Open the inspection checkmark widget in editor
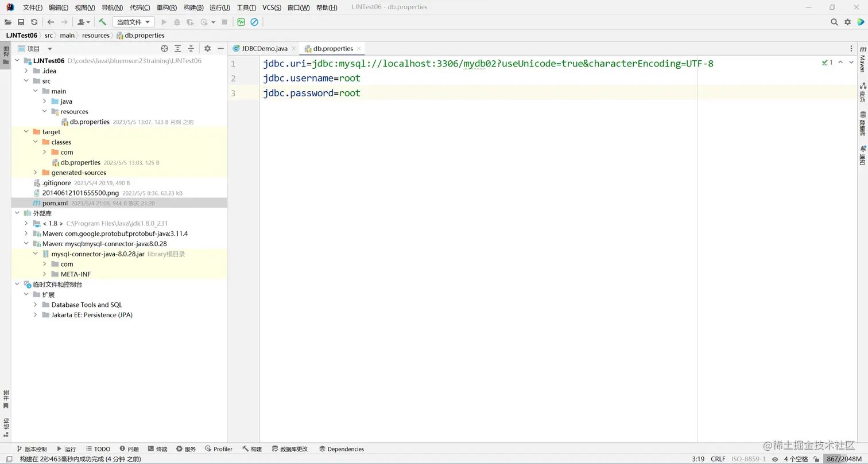 (x=827, y=62)
